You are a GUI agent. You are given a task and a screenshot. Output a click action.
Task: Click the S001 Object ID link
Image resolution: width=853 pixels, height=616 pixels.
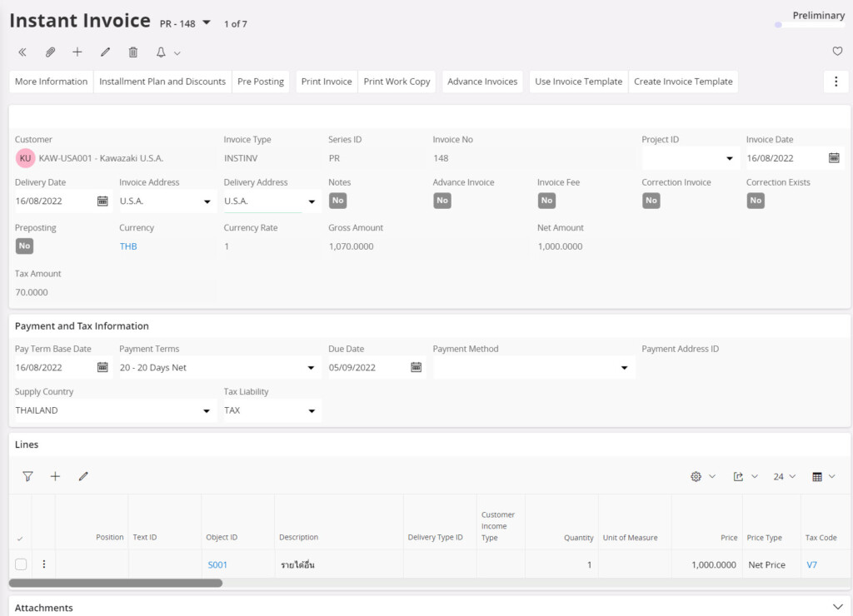(x=217, y=565)
